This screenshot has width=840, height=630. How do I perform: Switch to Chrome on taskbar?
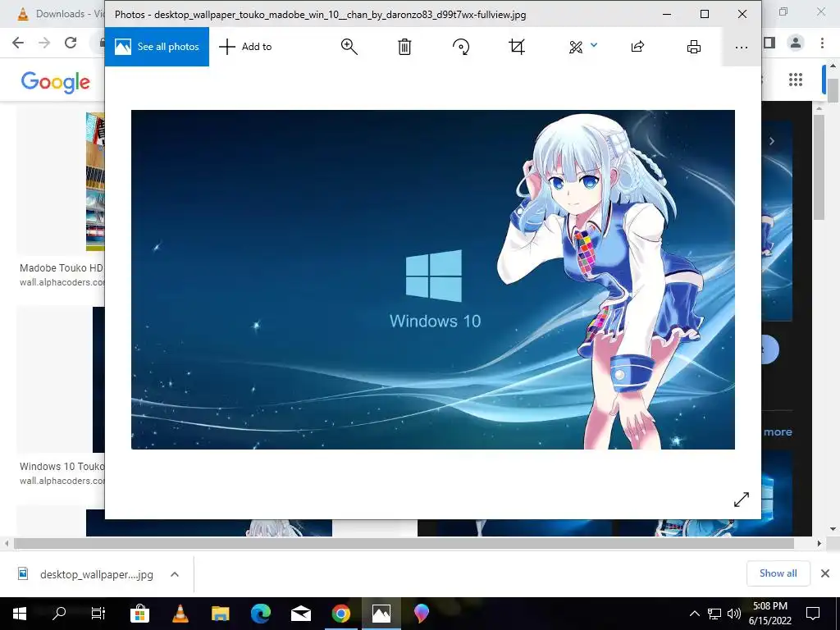[x=340, y=614]
